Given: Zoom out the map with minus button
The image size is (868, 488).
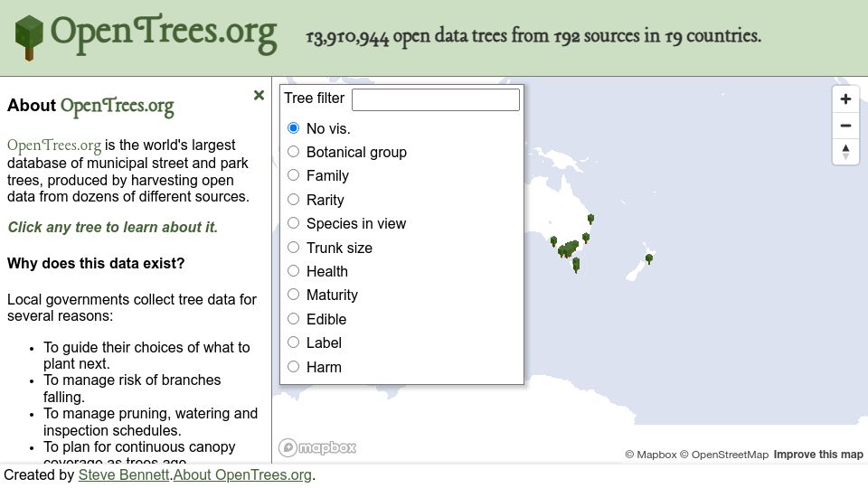Looking at the screenshot, I should [x=845, y=126].
